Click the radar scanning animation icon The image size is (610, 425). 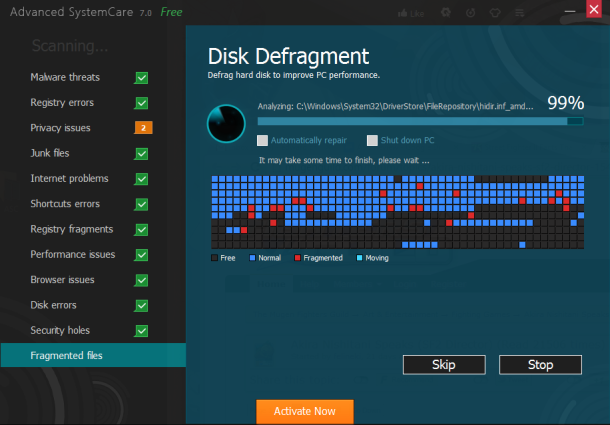(226, 123)
